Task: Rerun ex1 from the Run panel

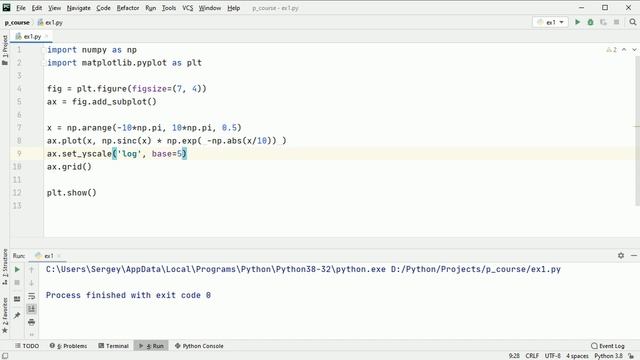Action: 17,269
